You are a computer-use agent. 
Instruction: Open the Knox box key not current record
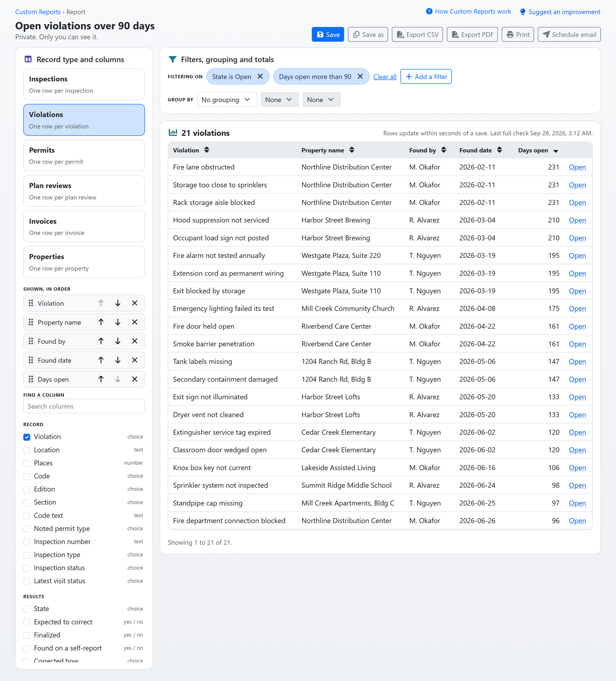pyautogui.click(x=577, y=468)
